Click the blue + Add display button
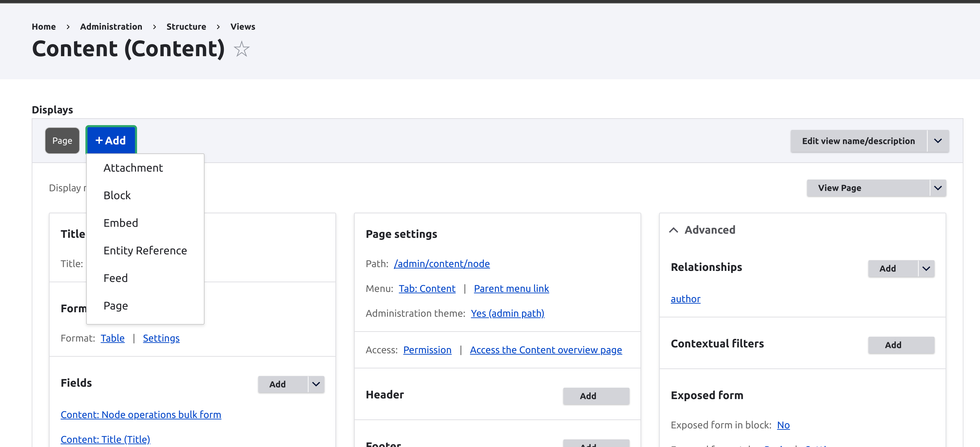 (x=111, y=141)
